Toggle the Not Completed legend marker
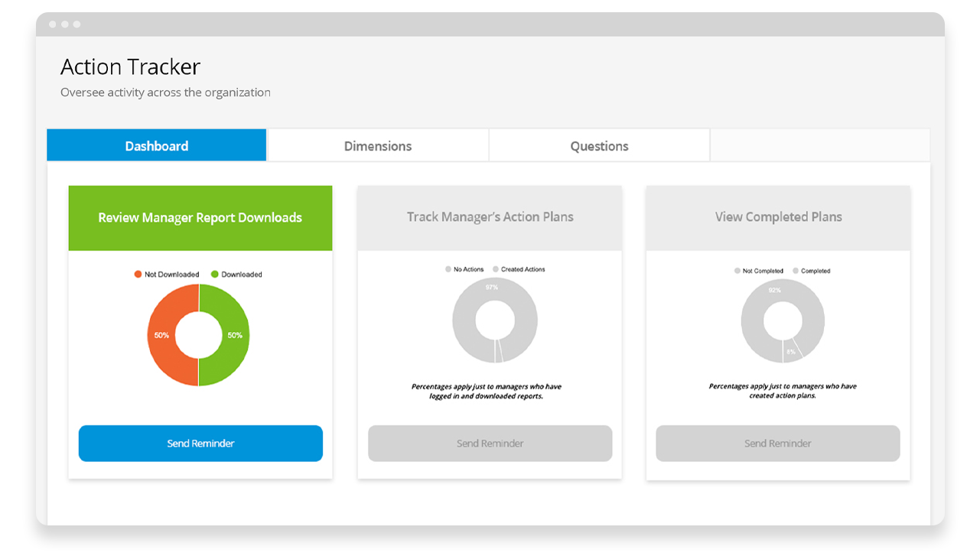 [737, 271]
